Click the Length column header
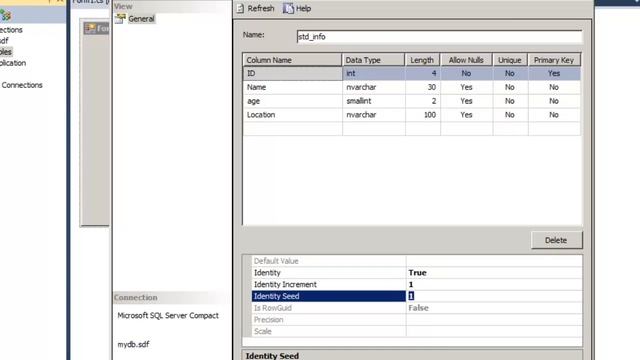The width and height of the screenshot is (640, 360). [x=422, y=60]
